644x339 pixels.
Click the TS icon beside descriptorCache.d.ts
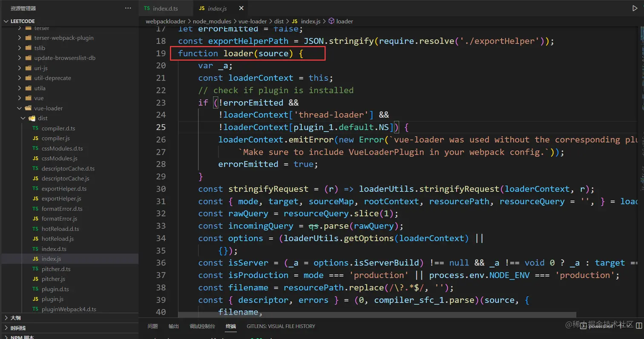(x=35, y=169)
